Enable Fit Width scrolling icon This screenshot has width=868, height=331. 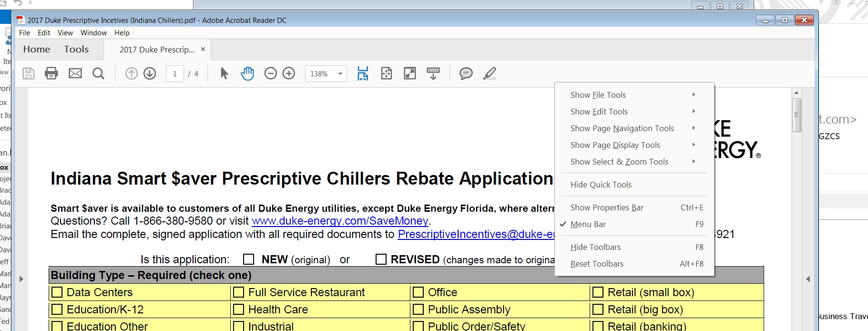363,73
